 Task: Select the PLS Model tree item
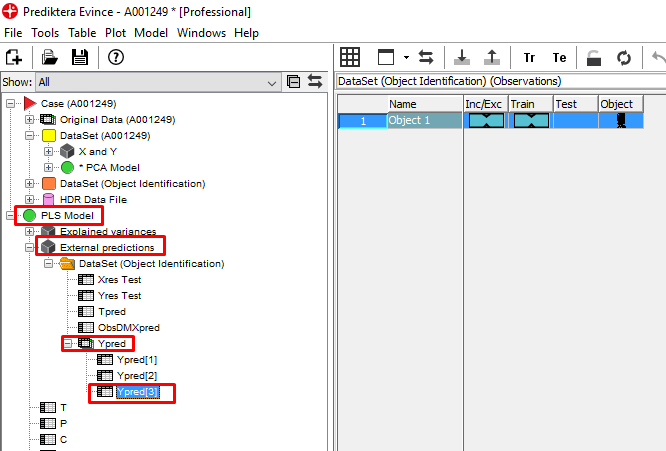click(66, 215)
